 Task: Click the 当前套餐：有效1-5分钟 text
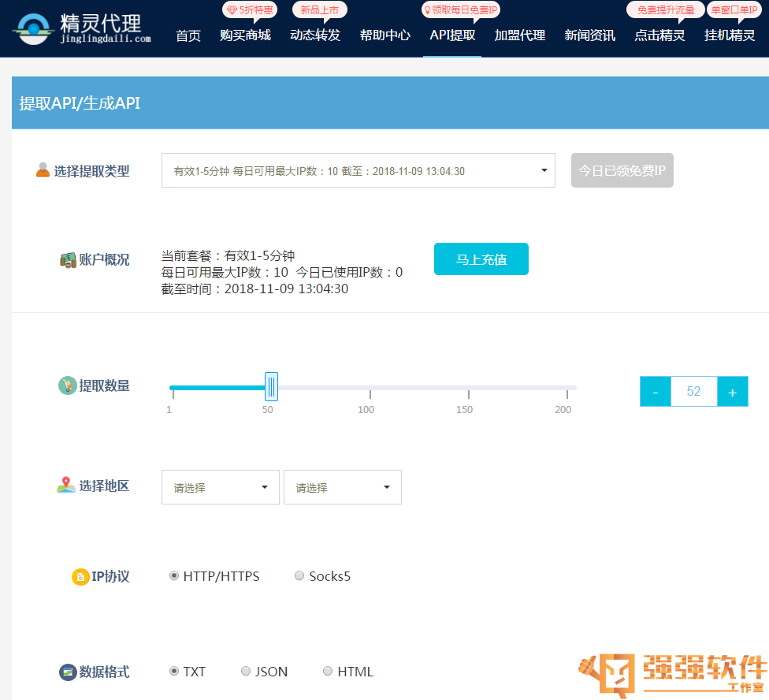(x=228, y=255)
